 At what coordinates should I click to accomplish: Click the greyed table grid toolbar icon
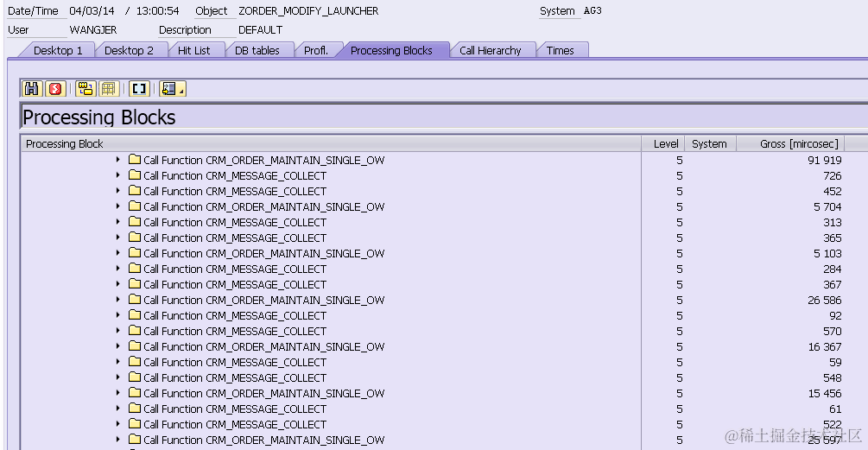pyautogui.click(x=109, y=89)
